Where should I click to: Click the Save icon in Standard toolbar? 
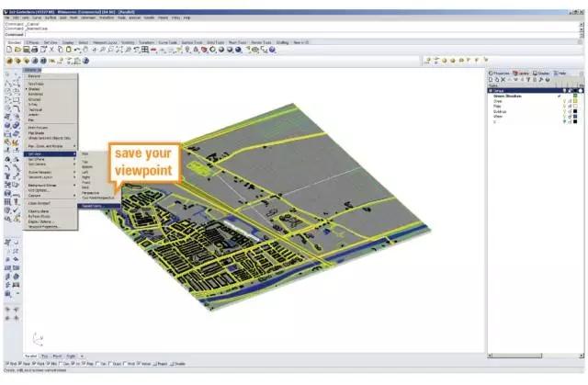[x=27, y=50]
